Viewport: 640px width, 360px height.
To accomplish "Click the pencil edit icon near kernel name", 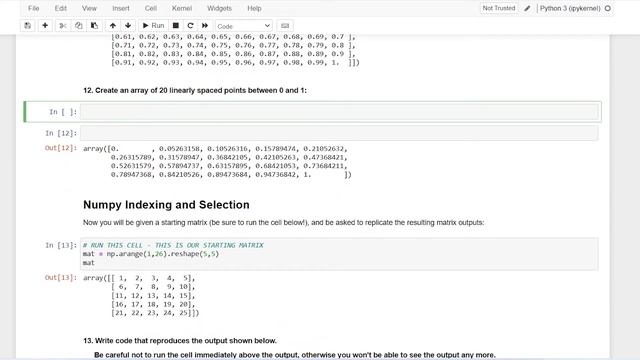I will coord(527,8).
